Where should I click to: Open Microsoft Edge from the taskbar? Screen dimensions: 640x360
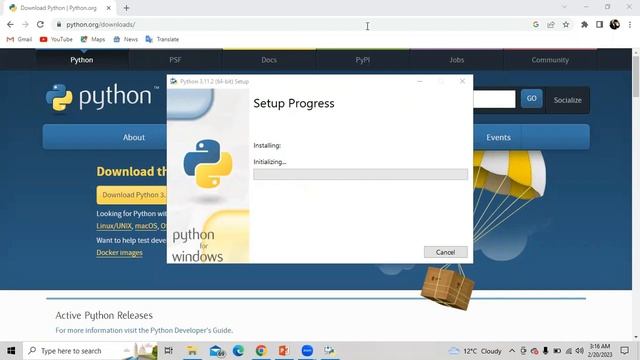pos(238,351)
